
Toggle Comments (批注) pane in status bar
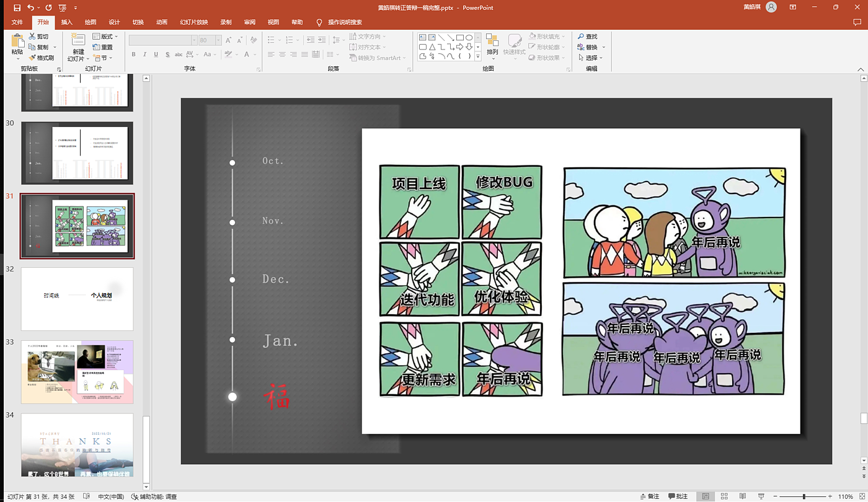pyautogui.click(x=677, y=496)
